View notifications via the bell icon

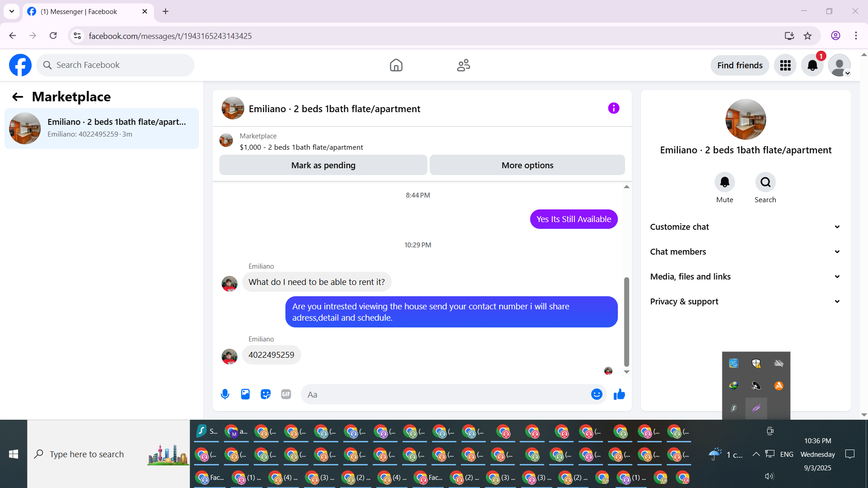(x=812, y=66)
